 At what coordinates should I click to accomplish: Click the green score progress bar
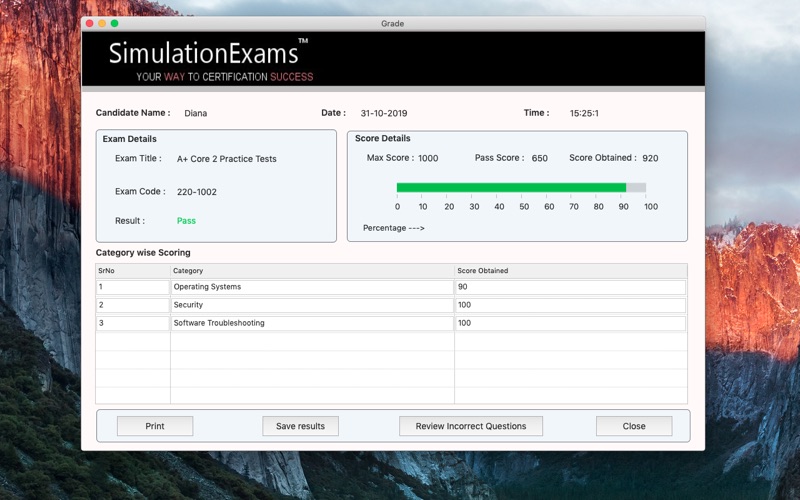(x=511, y=187)
